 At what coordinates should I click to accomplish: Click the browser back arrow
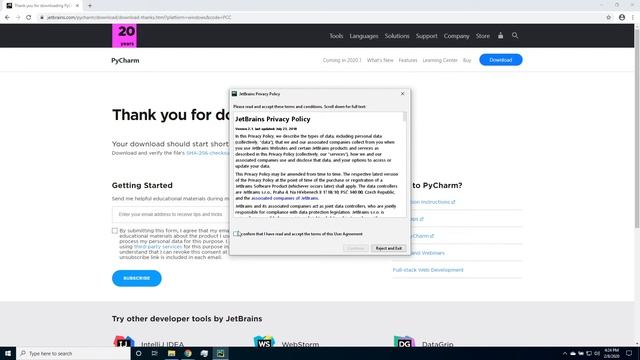(7, 18)
